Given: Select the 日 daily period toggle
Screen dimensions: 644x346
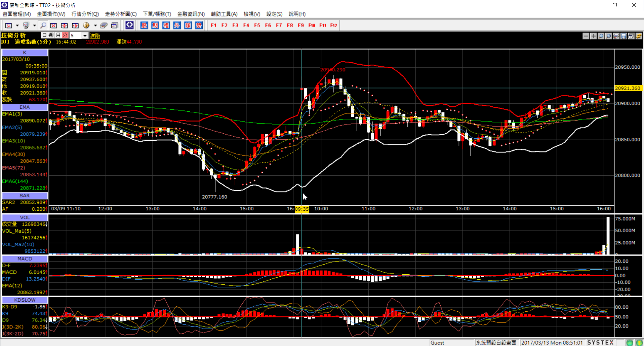Looking at the screenshot, I should coord(44,35).
